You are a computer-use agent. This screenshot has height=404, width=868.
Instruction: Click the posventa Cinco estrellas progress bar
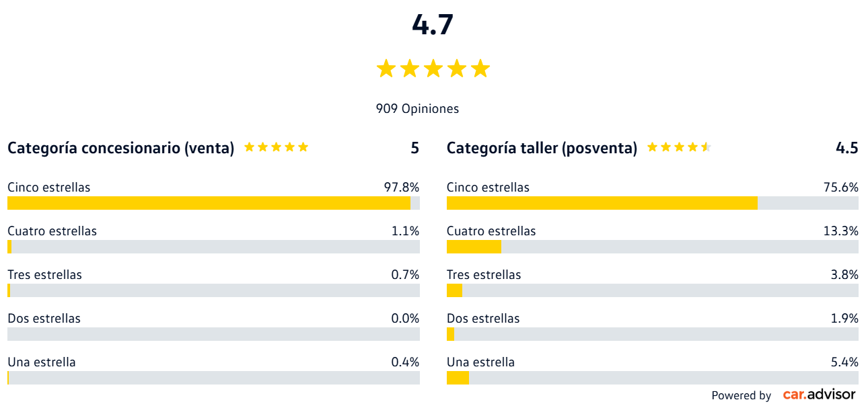652,203
